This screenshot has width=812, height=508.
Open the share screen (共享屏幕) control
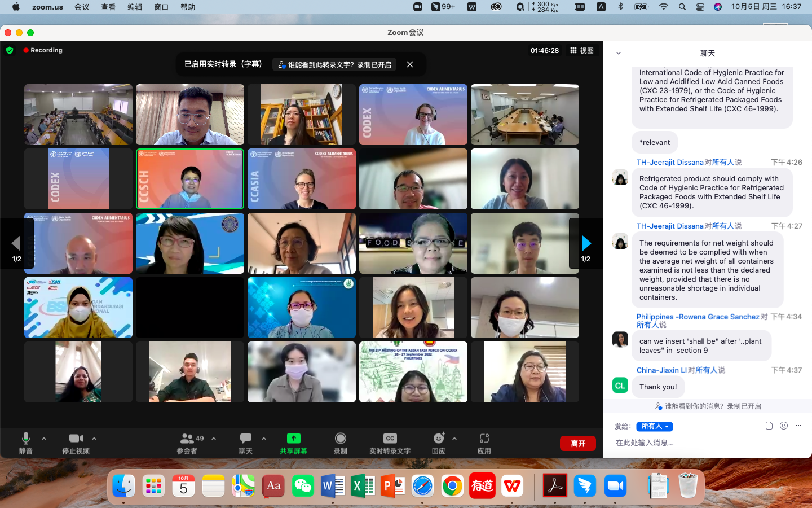pyautogui.click(x=293, y=439)
